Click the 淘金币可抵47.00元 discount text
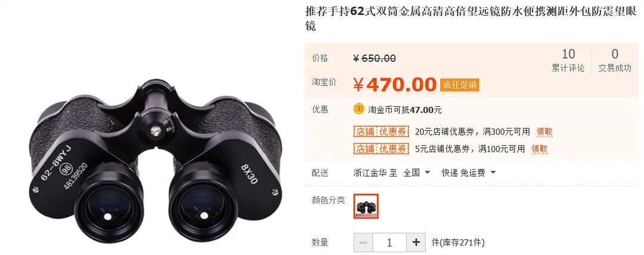Screen dimensions: 644x255 404,110
